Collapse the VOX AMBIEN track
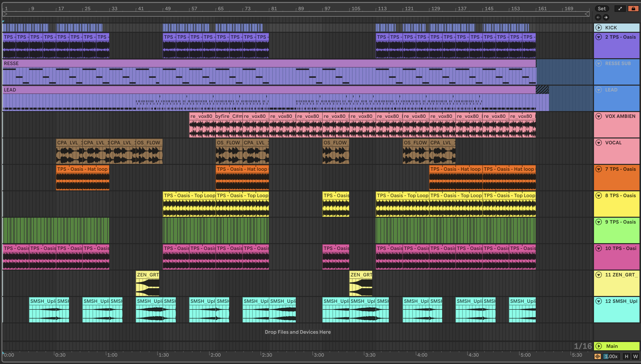Screen dimensions: 641x364 click(x=598, y=116)
